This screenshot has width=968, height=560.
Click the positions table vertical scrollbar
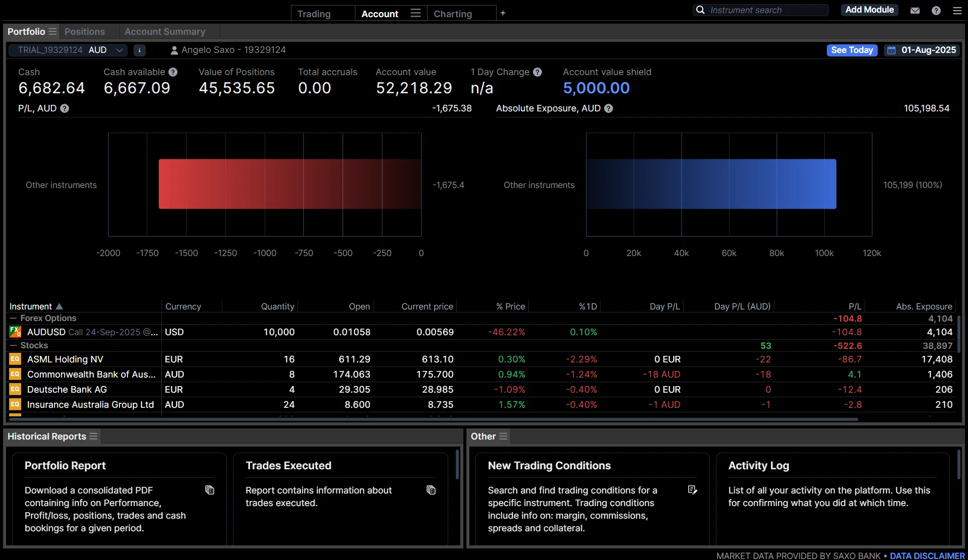click(x=959, y=334)
